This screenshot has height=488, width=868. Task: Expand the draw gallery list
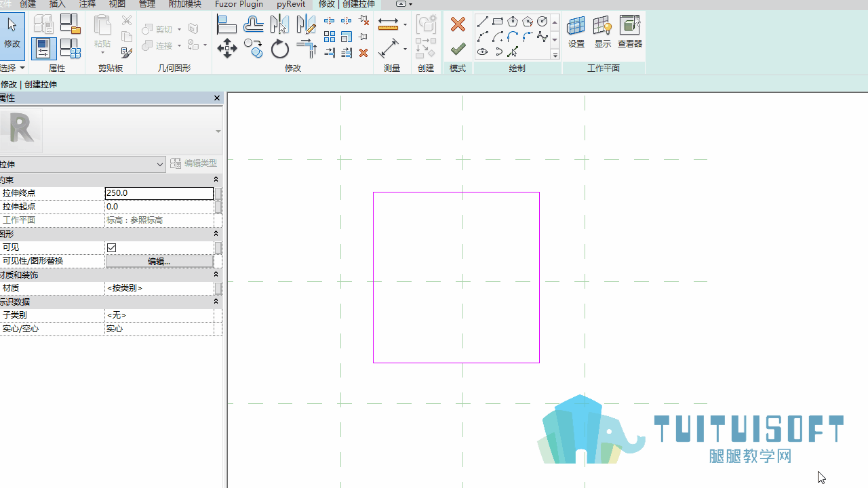coord(555,55)
